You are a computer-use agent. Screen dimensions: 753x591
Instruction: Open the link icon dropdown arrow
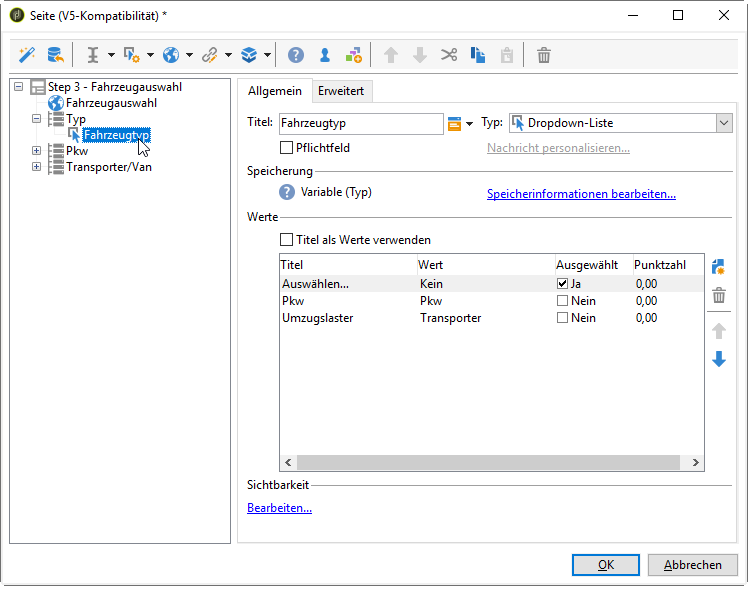228,55
